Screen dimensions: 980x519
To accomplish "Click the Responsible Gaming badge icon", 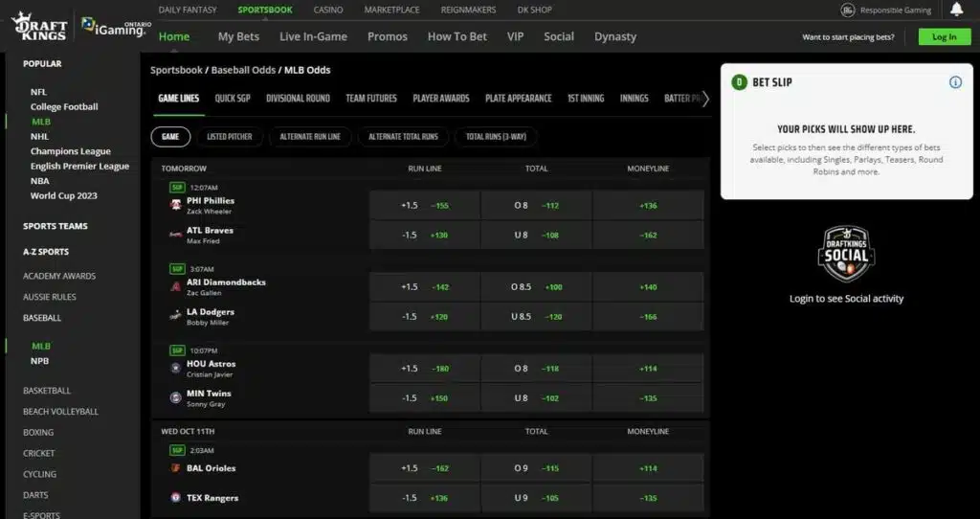I will pos(848,10).
